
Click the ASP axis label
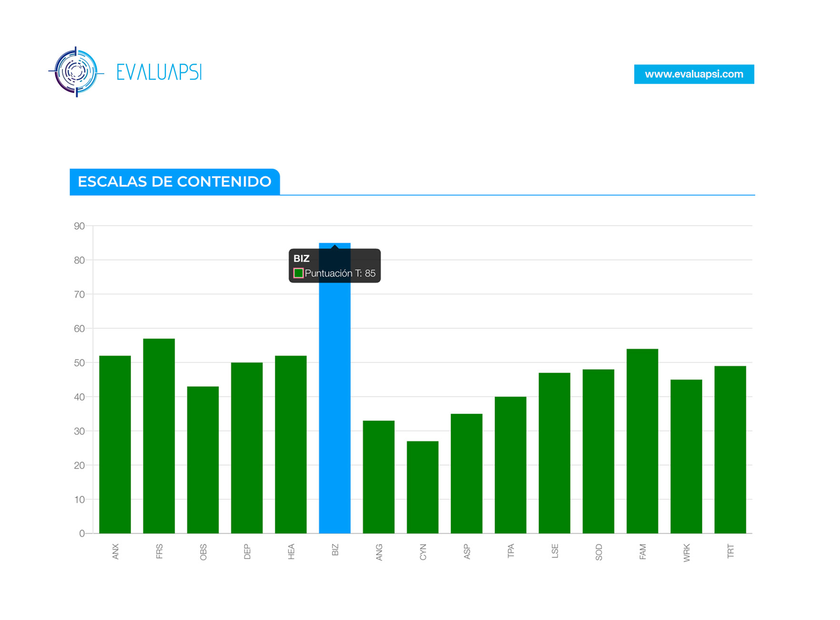[467, 551]
